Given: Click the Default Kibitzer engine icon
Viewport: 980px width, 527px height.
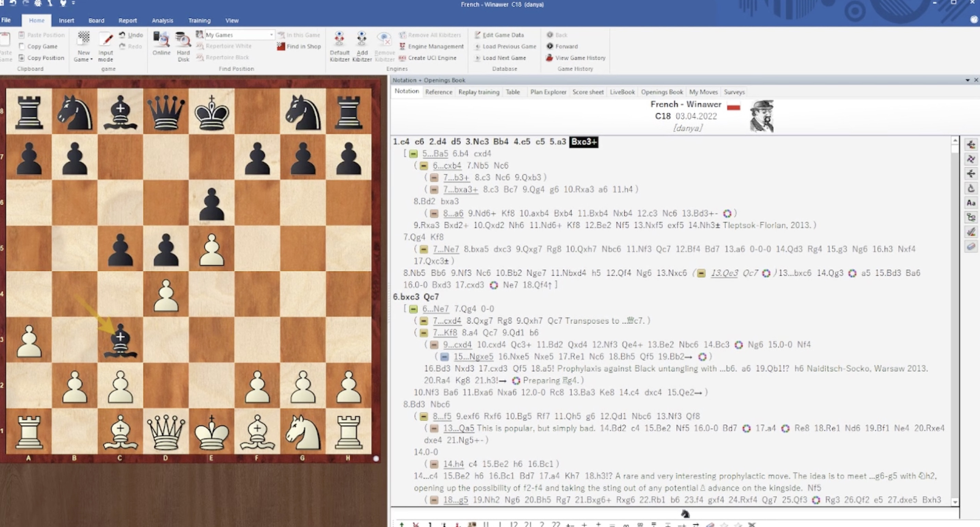Looking at the screenshot, I should coord(339,39).
